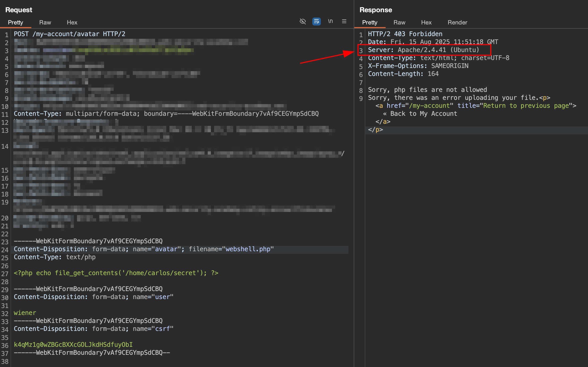Click the csrf token value k4qMz1g0w...
Viewport: 588px width, 367px height.
73,345
